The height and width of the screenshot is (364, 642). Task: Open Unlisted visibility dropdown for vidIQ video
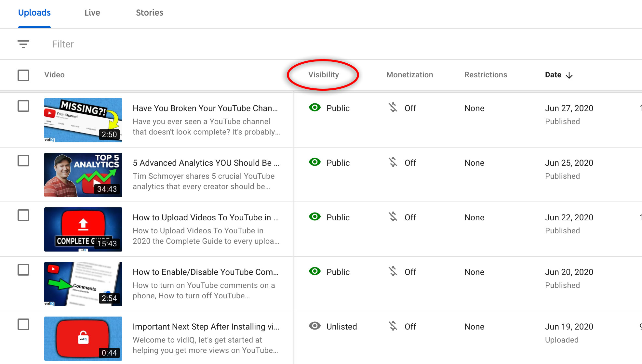click(x=341, y=327)
